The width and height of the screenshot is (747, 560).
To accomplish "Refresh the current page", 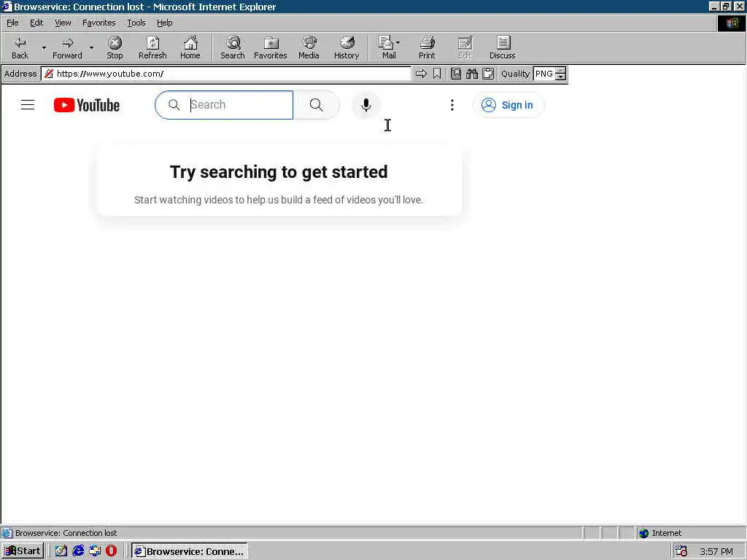I will click(152, 47).
